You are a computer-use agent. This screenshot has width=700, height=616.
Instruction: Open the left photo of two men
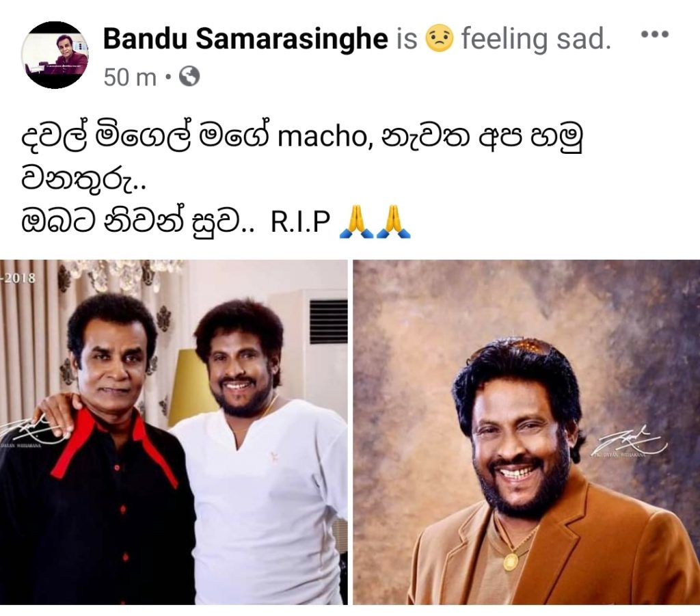click(174, 432)
